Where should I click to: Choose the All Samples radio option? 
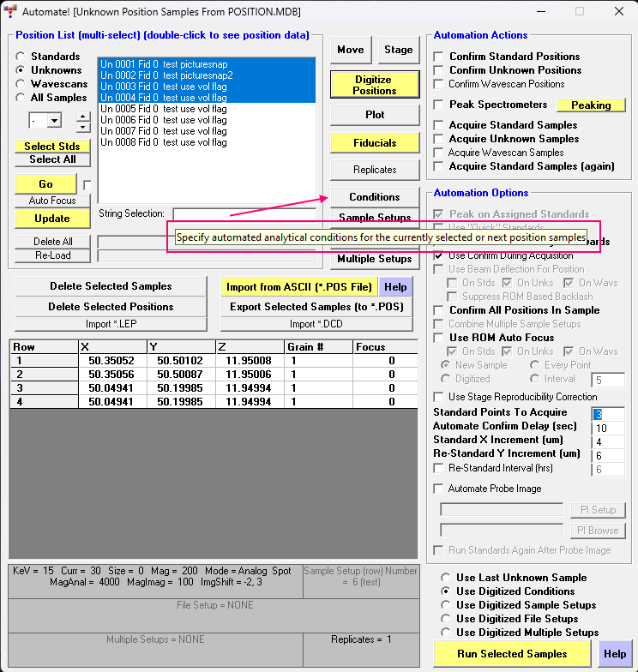pyautogui.click(x=20, y=98)
